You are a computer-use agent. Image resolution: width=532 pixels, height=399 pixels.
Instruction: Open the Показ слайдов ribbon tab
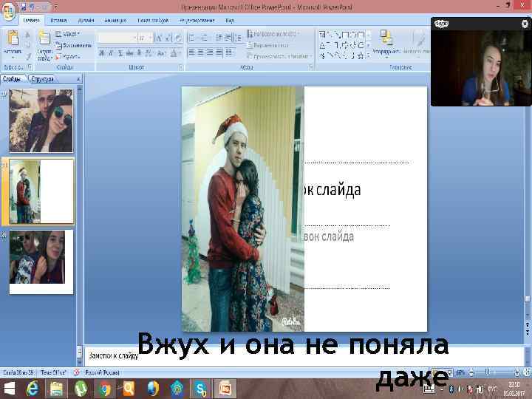click(x=153, y=21)
